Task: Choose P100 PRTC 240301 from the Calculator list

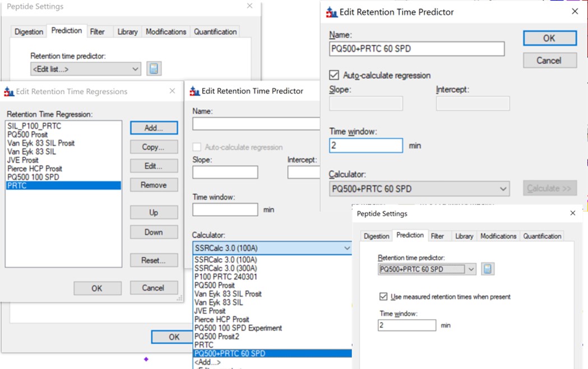Action: (x=226, y=277)
